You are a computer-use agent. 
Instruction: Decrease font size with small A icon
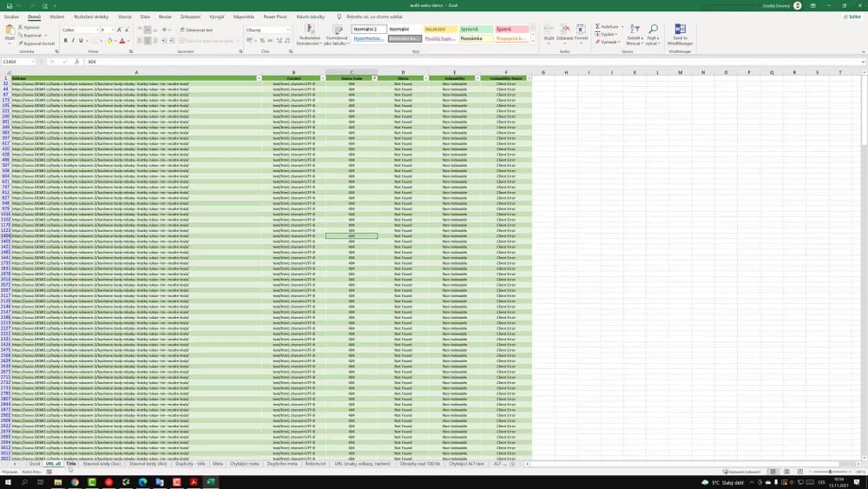pyautogui.click(x=127, y=30)
